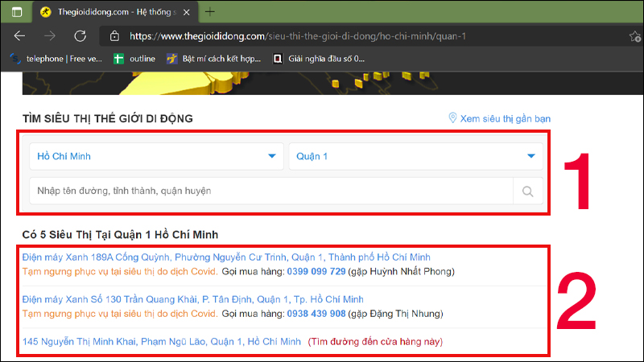Open the Hồ Chí Minh province dropdown

click(156, 156)
